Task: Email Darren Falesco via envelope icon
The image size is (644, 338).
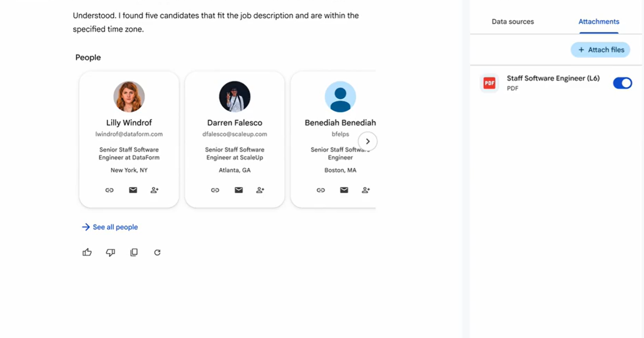Action: click(x=239, y=190)
